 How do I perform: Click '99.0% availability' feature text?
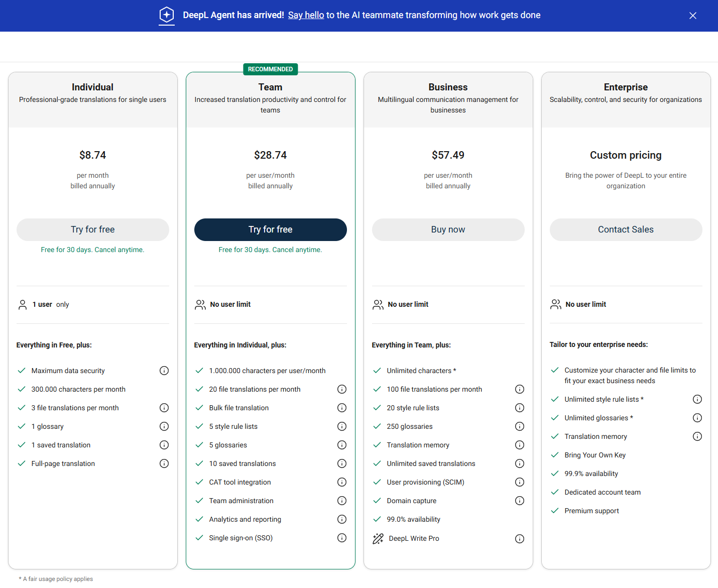pyautogui.click(x=414, y=519)
